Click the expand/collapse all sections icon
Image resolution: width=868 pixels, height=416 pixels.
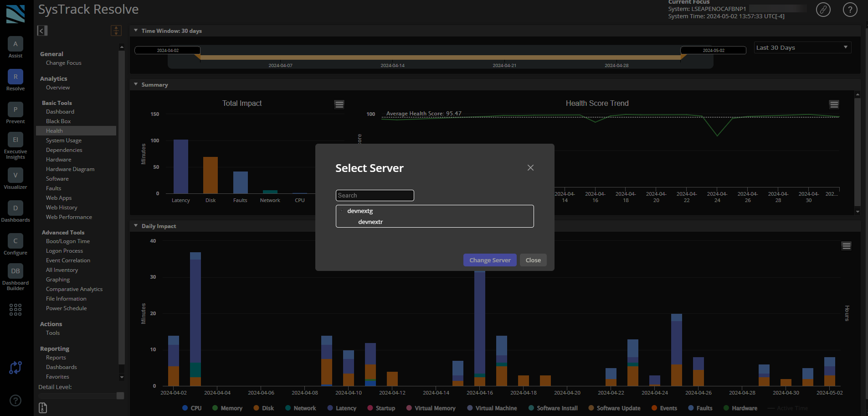(116, 31)
